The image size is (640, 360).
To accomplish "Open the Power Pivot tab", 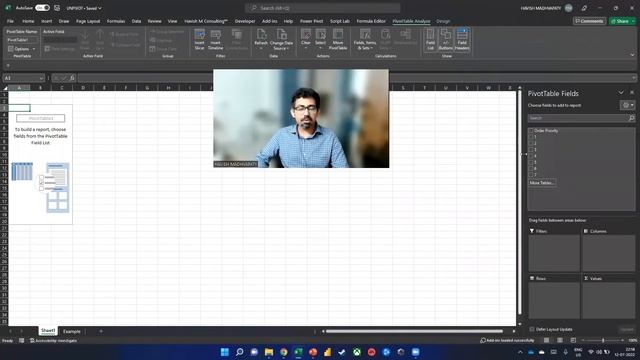I will click(311, 21).
